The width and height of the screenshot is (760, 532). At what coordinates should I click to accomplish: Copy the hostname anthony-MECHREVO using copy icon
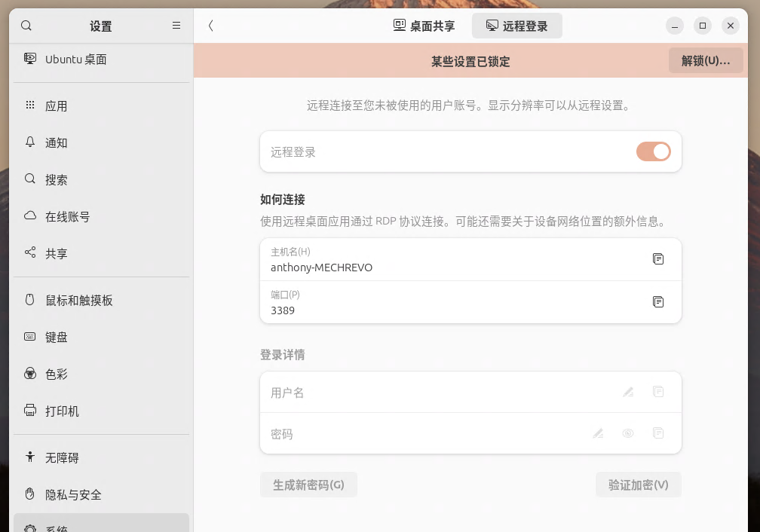[658, 259]
